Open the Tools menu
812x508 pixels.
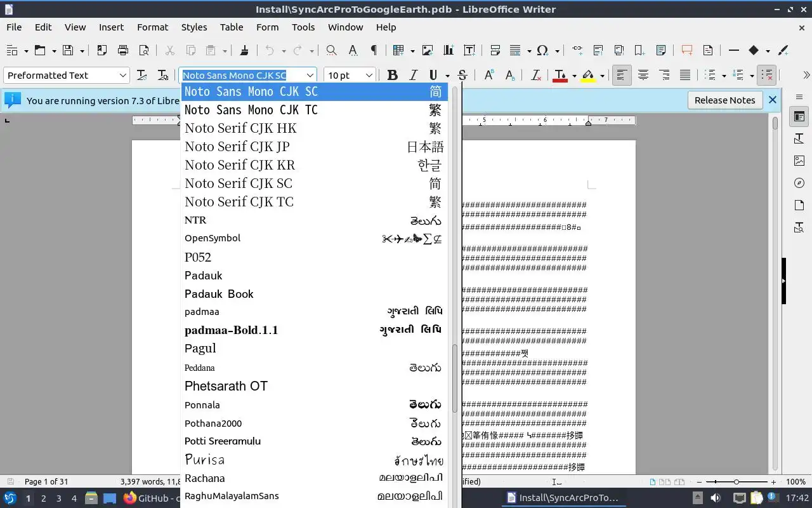[x=303, y=27]
